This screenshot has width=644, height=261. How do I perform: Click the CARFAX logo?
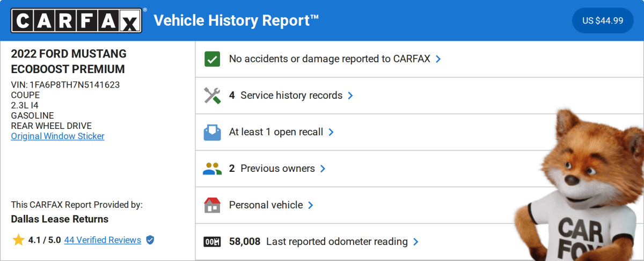(x=77, y=20)
